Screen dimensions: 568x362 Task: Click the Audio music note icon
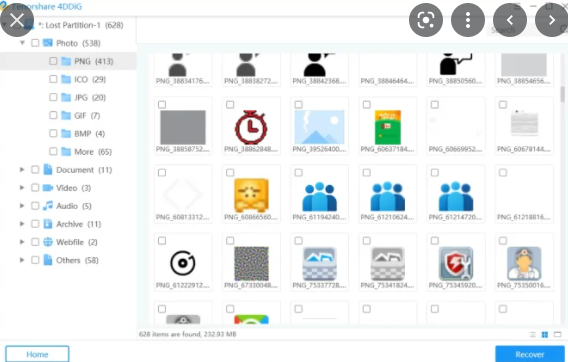48,206
